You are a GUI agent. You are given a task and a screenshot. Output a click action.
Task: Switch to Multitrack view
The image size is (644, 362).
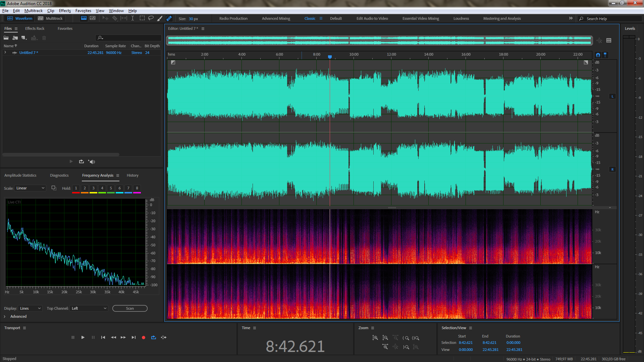[50, 18]
